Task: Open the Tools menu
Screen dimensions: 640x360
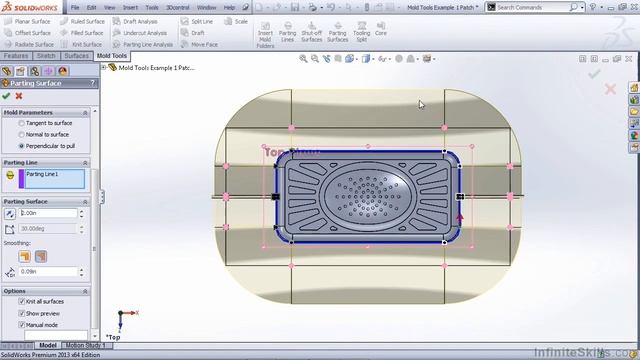Action: [151, 7]
